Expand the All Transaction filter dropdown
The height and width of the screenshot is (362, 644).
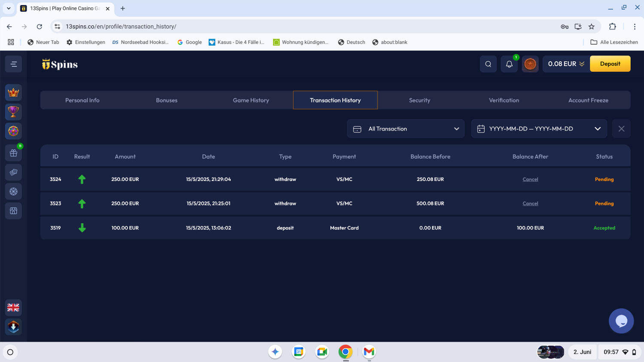(x=405, y=129)
